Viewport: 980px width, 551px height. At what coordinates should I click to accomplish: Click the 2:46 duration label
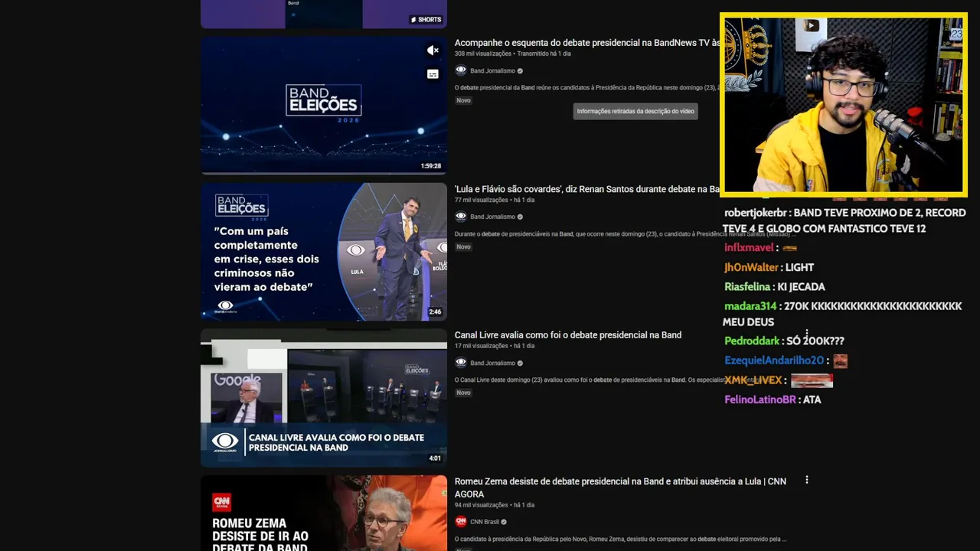pos(435,312)
